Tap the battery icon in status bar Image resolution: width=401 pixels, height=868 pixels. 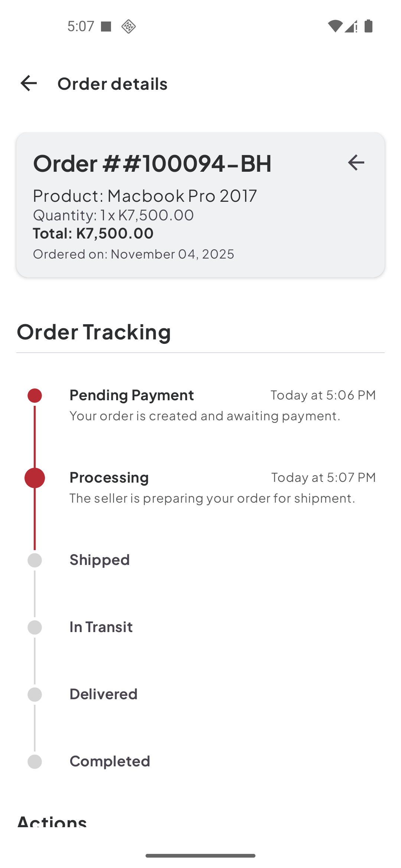[x=368, y=26]
